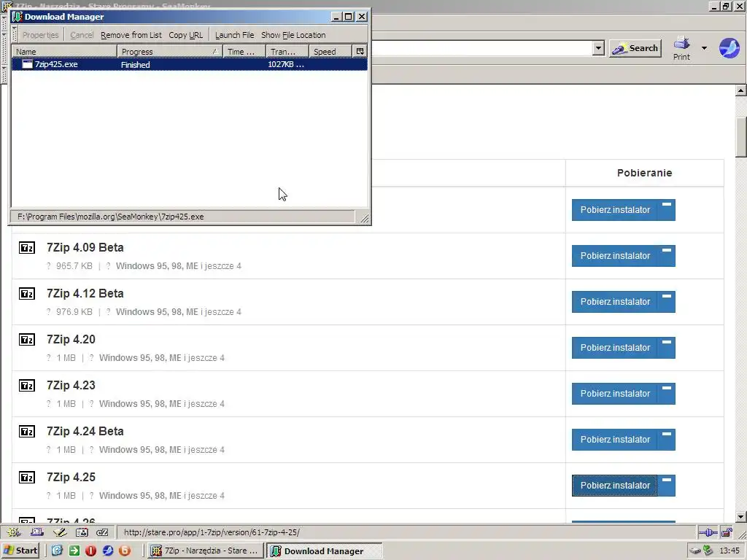Expand the download options for 7Zip 4.25

tap(667, 486)
